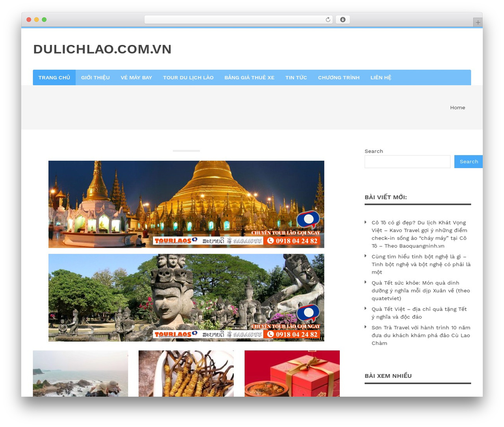Open the downloads arrow icon

(343, 20)
